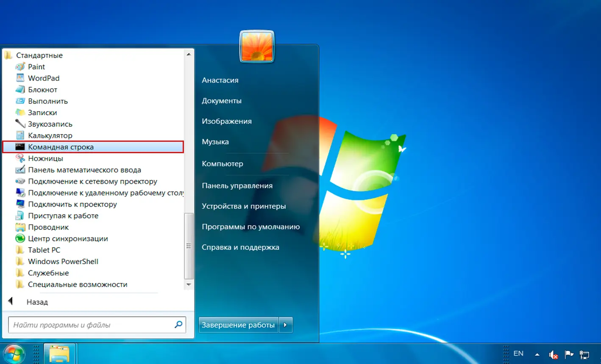Open Документы from Start menu

(222, 101)
